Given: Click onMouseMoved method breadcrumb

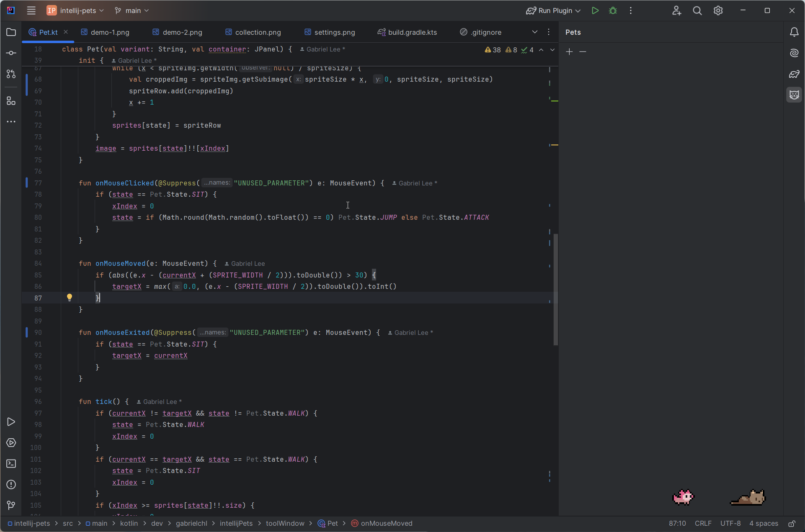Looking at the screenshot, I should pos(382,524).
